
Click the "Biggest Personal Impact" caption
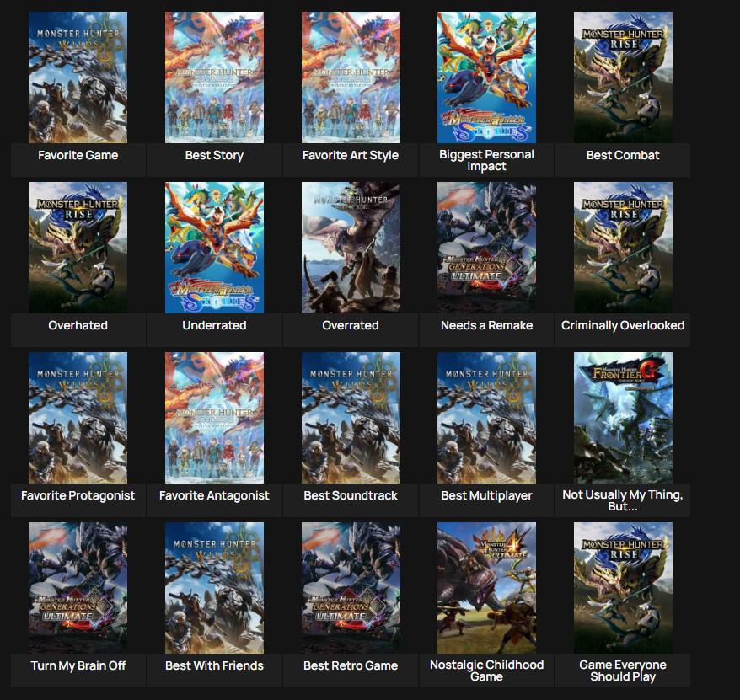coord(486,160)
